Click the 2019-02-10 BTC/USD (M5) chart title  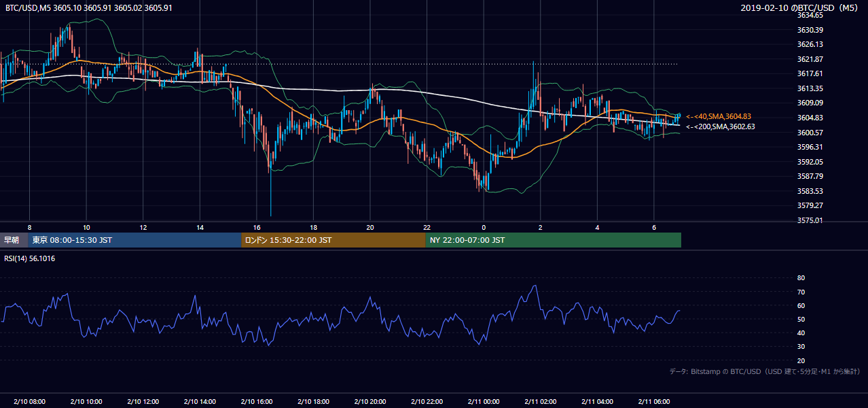801,7
